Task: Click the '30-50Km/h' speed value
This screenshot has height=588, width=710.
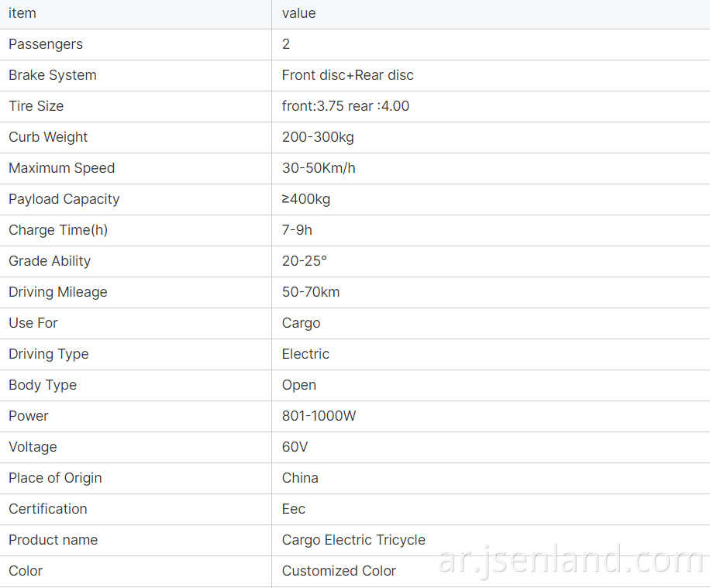Action: click(x=319, y=168)
